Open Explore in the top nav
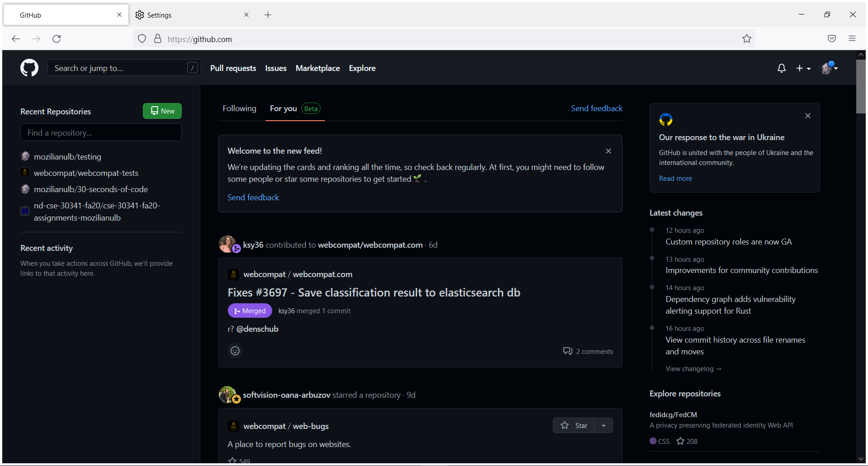The height and width of the screenshot is (466, 868). coord(362,68)
